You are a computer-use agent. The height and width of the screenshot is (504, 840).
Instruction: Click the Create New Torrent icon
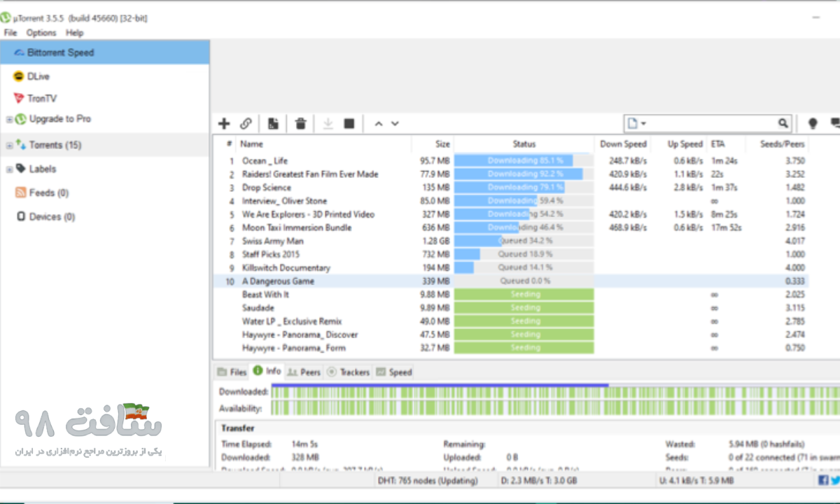tap(273, 124)
